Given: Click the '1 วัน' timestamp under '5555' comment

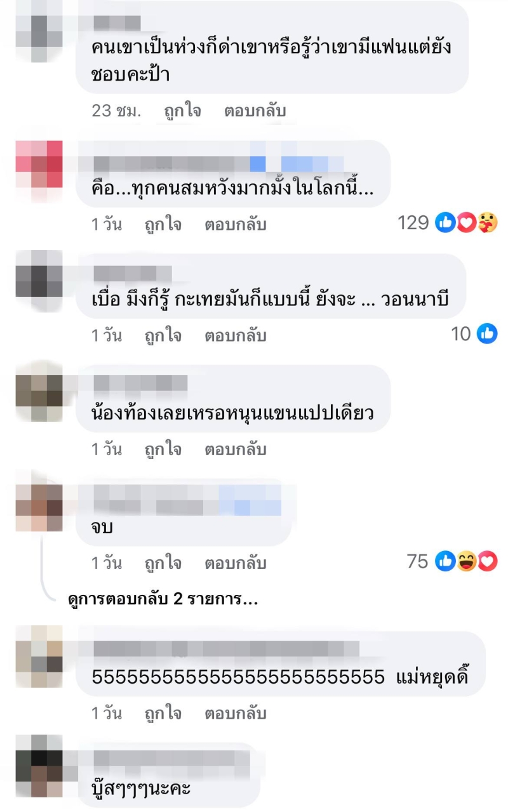Looking at the screenshot, I should coord(106,714).
